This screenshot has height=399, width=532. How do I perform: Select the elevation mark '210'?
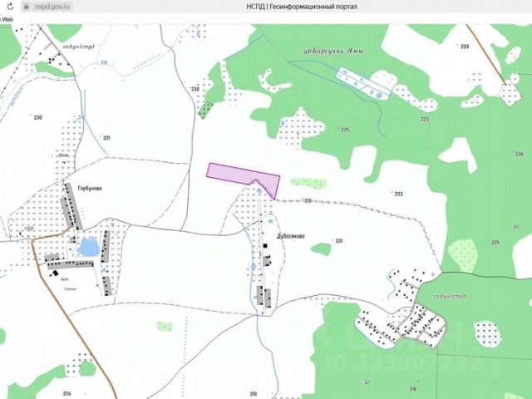click(x=253, y=394)
